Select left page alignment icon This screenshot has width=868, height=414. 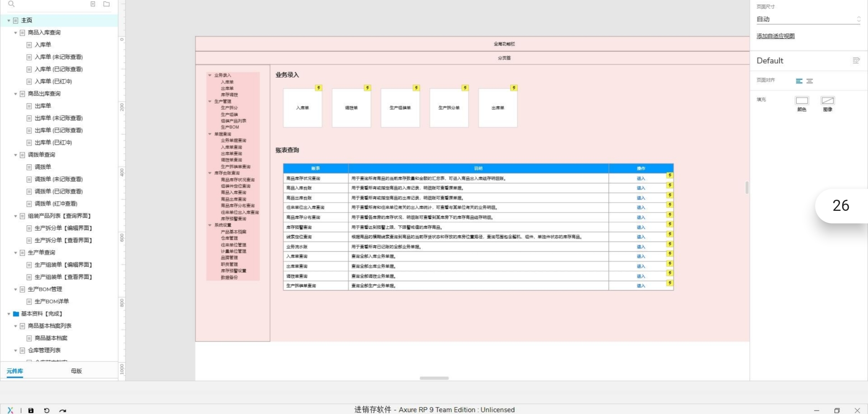pos(799,81)
